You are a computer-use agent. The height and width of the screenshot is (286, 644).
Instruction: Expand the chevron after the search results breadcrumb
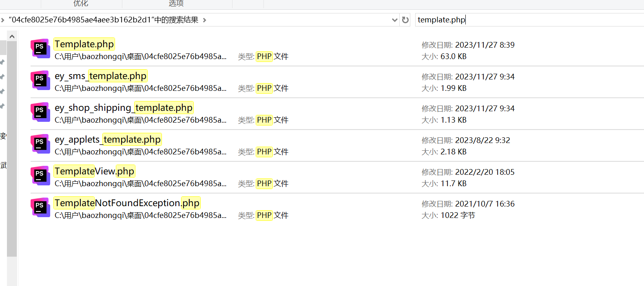pos(204,20)
